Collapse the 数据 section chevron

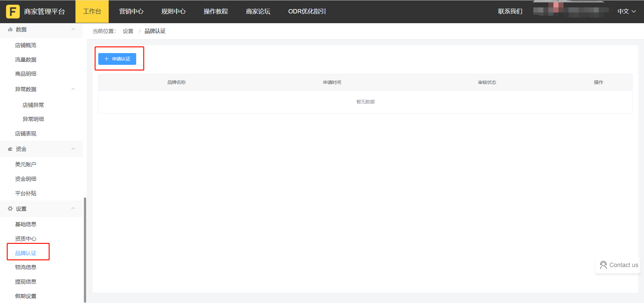(73, 30)
